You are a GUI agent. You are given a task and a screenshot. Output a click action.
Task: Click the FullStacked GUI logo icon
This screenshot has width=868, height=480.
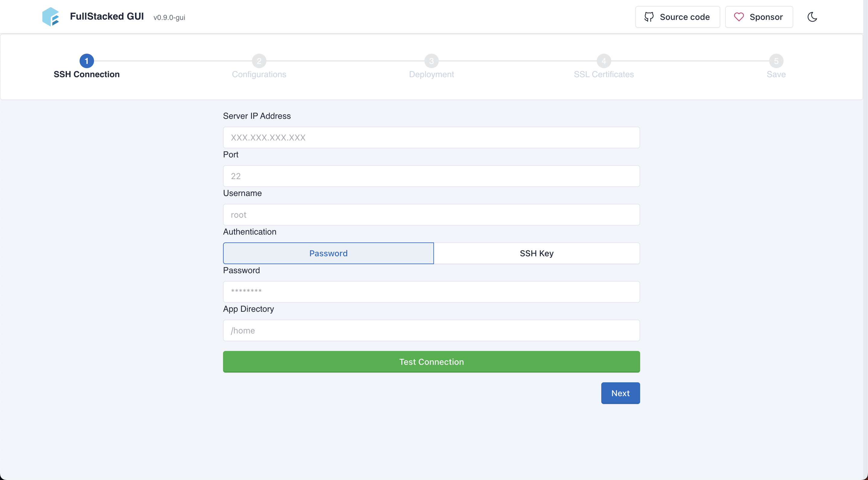click(x=51, y=17)
